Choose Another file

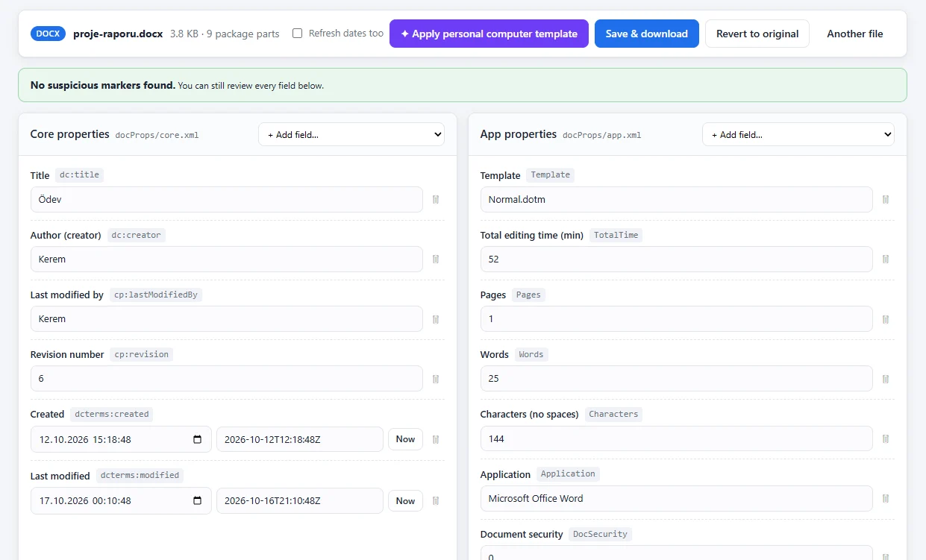[855, 34]
